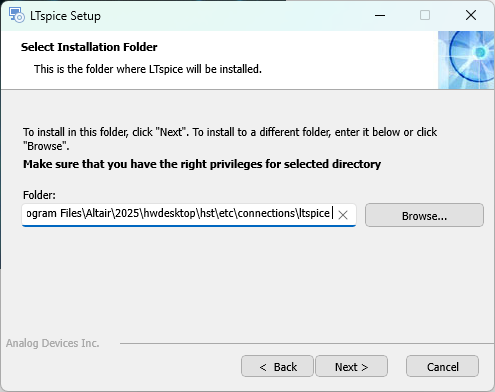Click the 'Analog Devices Inc.' label
This screenshot has width=495, height=392.
tap(53, 343)
